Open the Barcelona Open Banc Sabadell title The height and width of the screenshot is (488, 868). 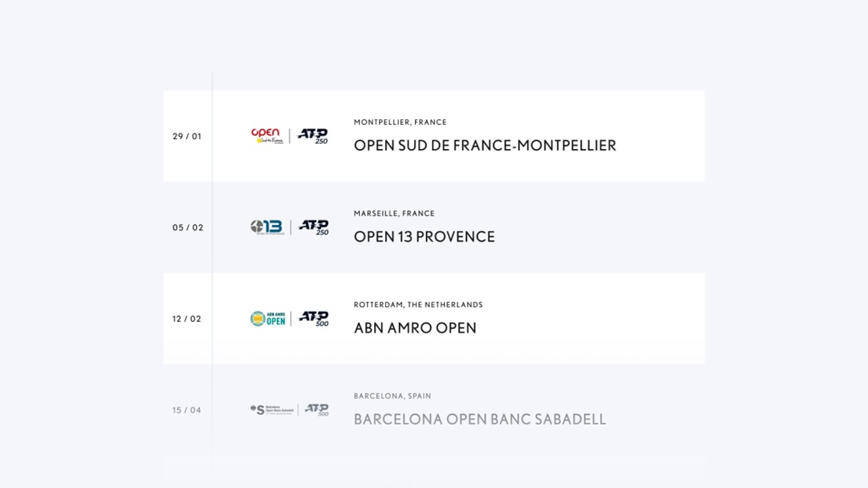tap(480, 420)
